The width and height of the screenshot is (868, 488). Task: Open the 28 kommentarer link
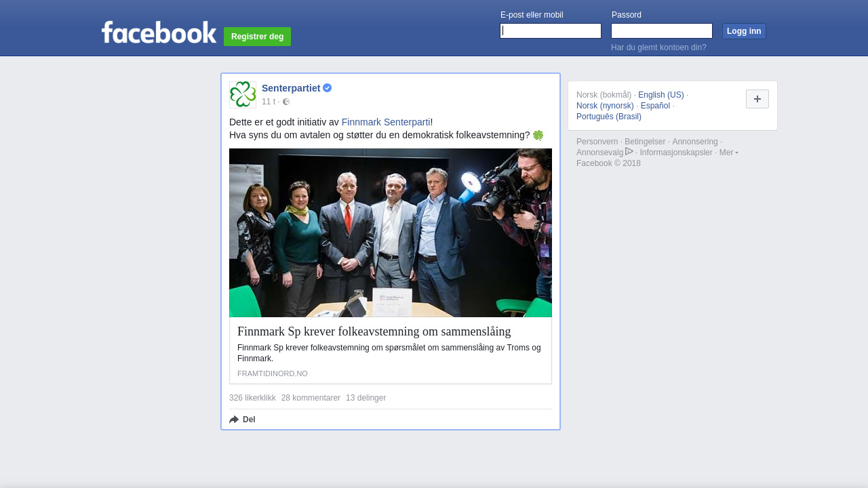[x=311, y=398]
